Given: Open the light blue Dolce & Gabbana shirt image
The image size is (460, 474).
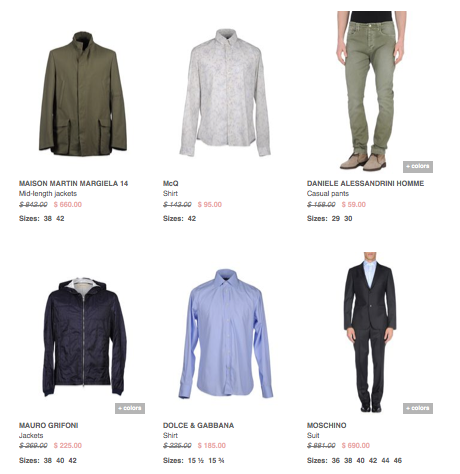Looking at the screenshot, I should coord(226,334).
